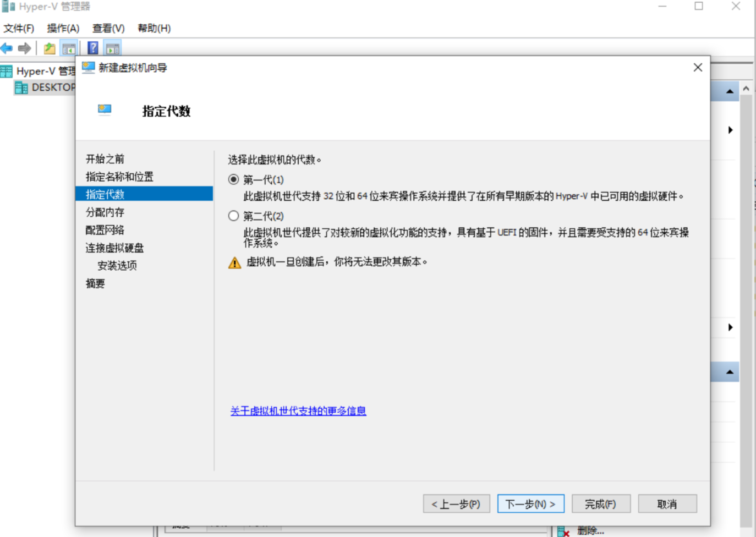Open the 操作(A) menu

(63, 28)
